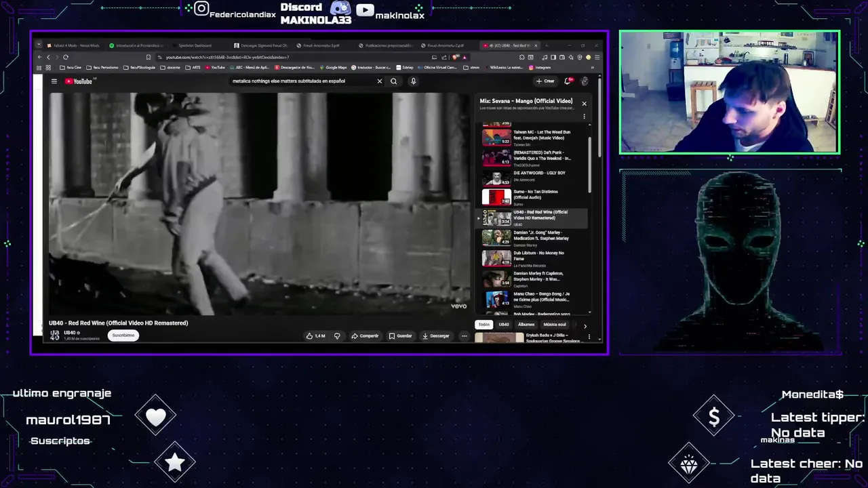Open the Instagram bookmark
The width and height of the screenshot is (868, 488).
click(x=540, y=68)
